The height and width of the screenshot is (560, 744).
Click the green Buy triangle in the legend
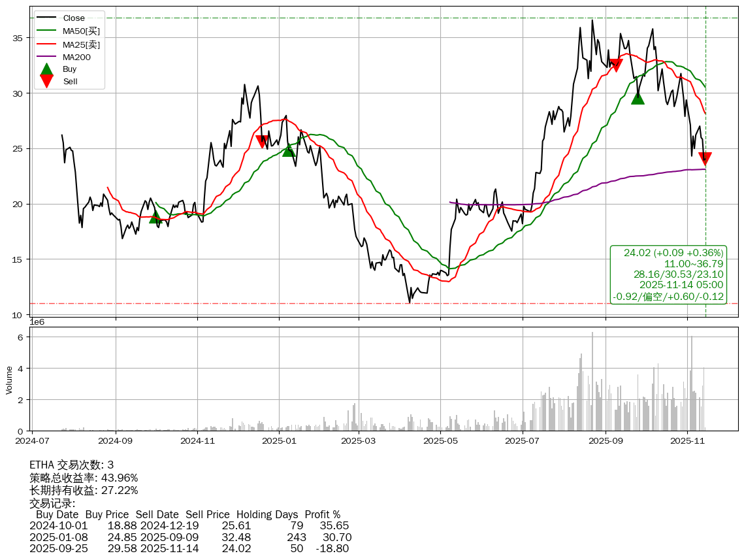coord(46,69)
